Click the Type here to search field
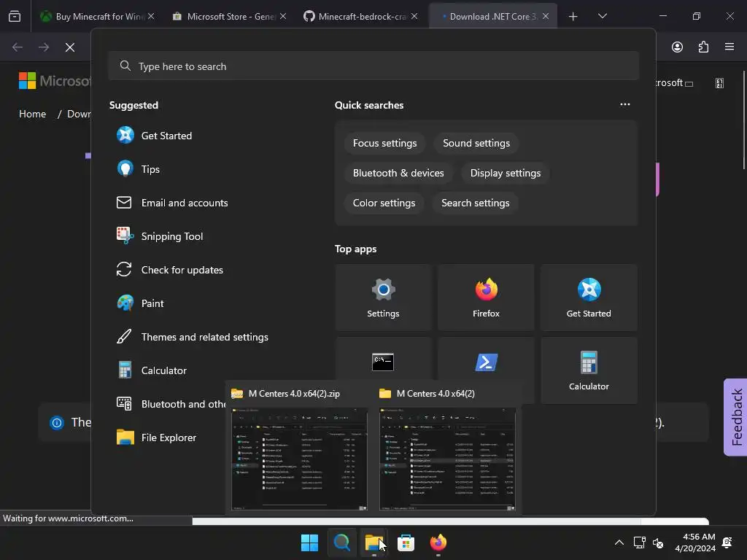 (x=373, y=66)
